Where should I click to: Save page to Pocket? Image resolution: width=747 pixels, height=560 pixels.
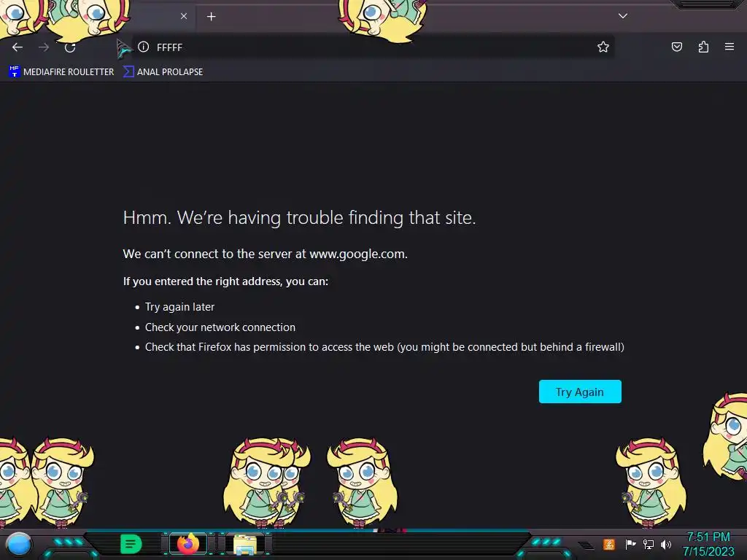(677, 47)
